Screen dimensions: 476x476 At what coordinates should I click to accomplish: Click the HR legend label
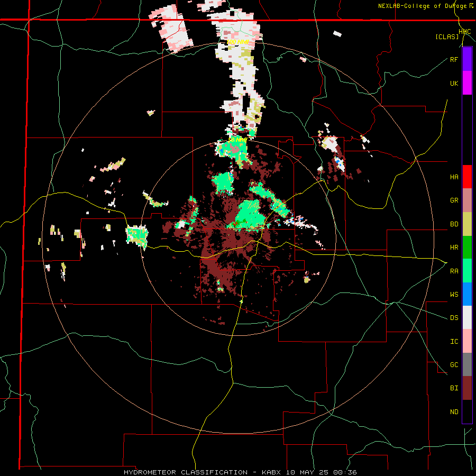click(454, 248)
